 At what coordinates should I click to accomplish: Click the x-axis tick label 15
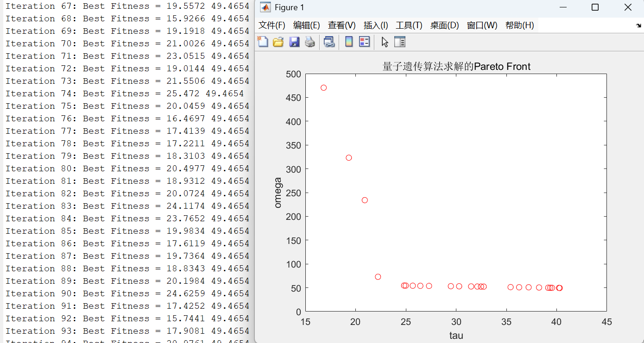(x=305, y=322)
